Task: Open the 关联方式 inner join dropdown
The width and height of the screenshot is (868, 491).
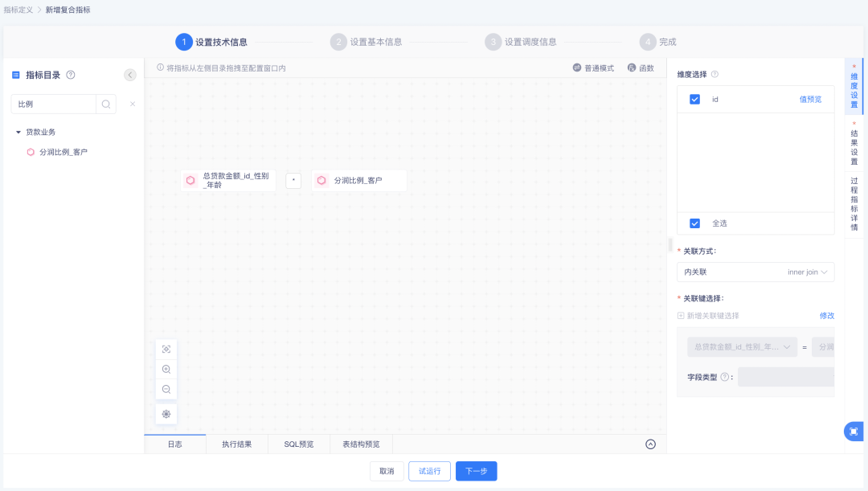Action: pyautogui.click(x=755, y=272)
